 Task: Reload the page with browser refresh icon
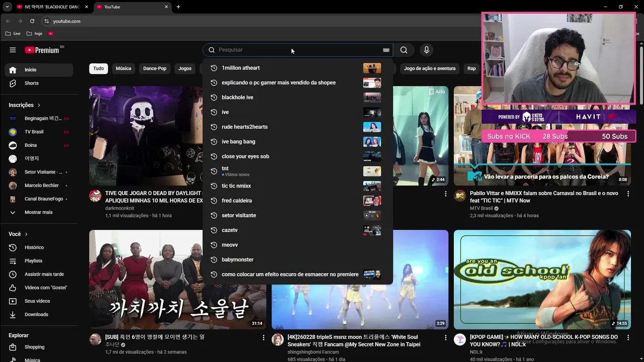click(x=32, y=21)
